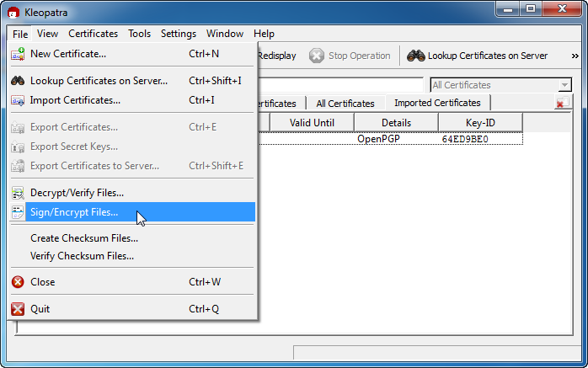Click the Decrypt/Verify Files icon
The width and height of the screenshot is (588, 368).
(x=18, y=193)
